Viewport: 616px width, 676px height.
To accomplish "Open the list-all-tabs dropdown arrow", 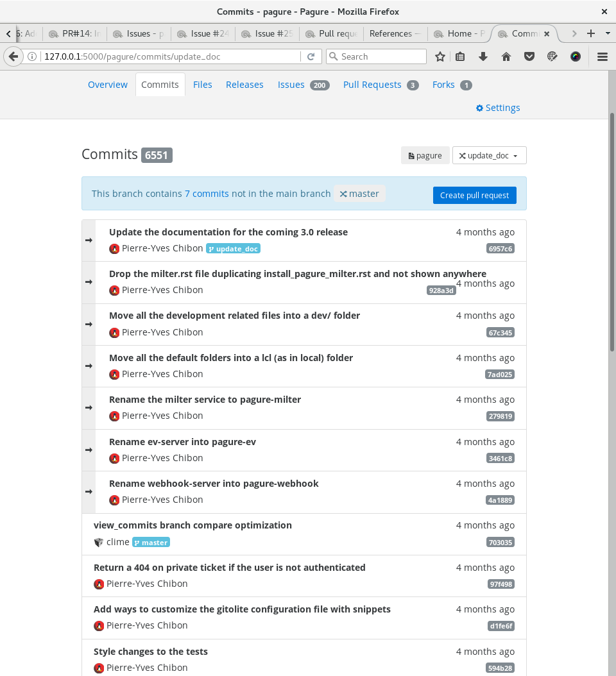I will pyautogui.click(x=608, y=33).
